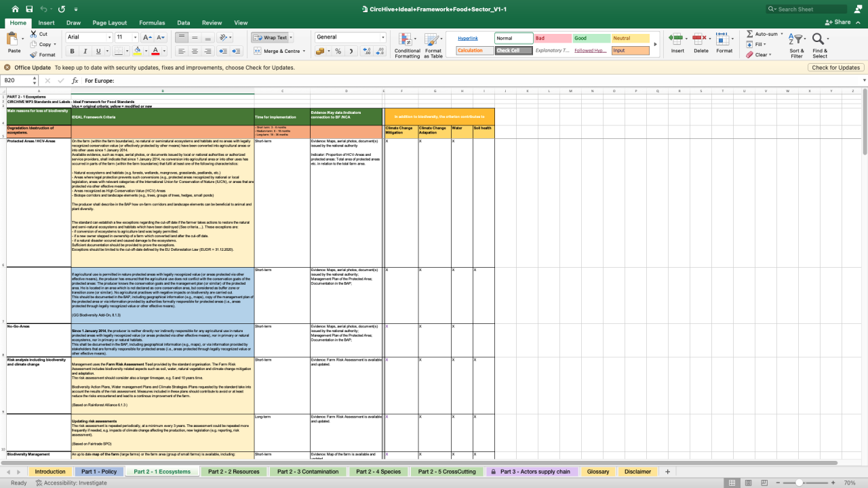Decrease decimal places
868x488 pixels.
pyautogui.click(x=380, y=52)
